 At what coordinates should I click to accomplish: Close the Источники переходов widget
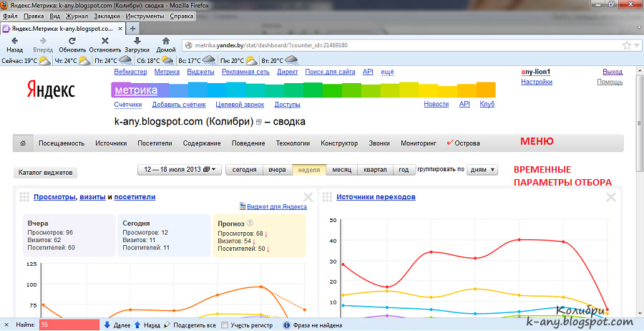pos(611,197)
